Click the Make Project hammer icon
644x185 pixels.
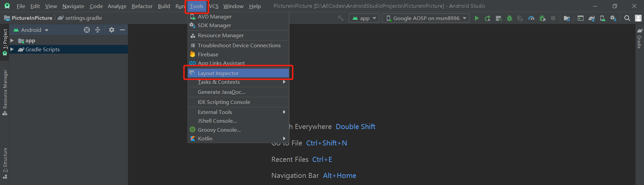click(340, 18)
